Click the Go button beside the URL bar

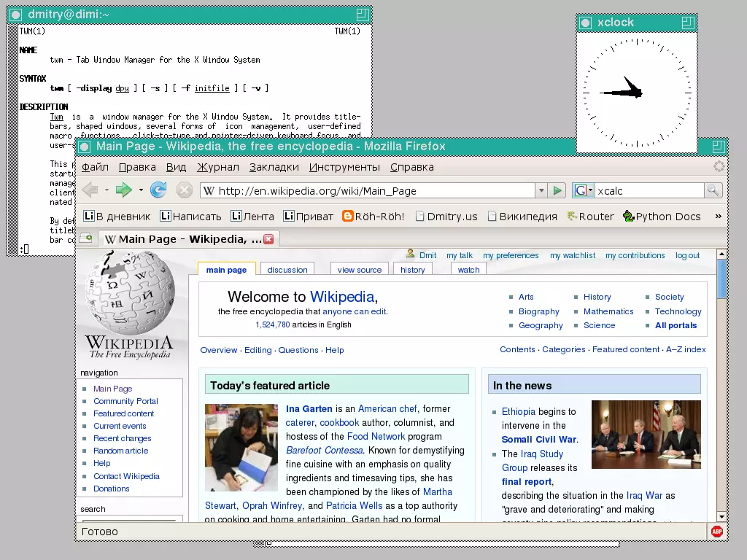(x=557, y=190)
